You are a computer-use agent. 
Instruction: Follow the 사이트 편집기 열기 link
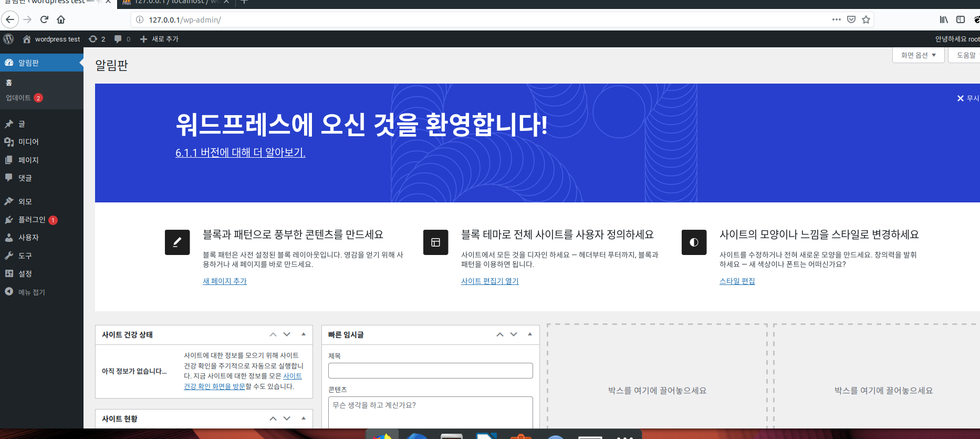coord(490,281)
